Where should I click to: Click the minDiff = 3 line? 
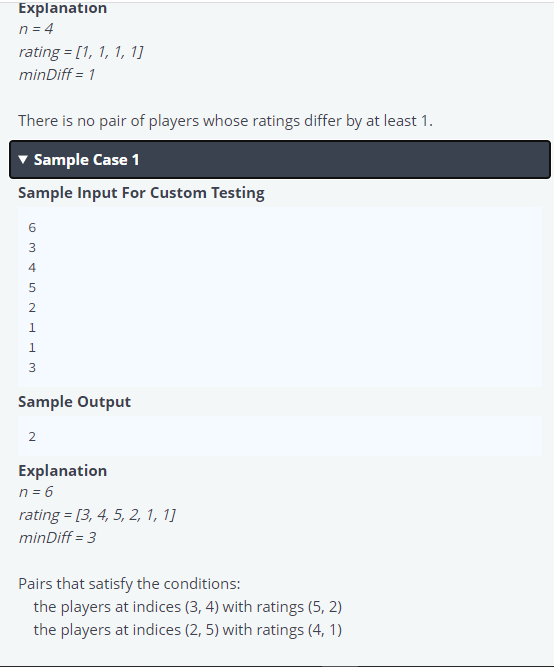[57, 538]
